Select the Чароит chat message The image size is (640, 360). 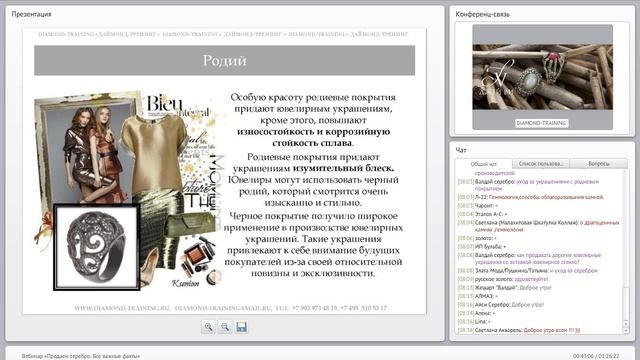coord(478,206)
